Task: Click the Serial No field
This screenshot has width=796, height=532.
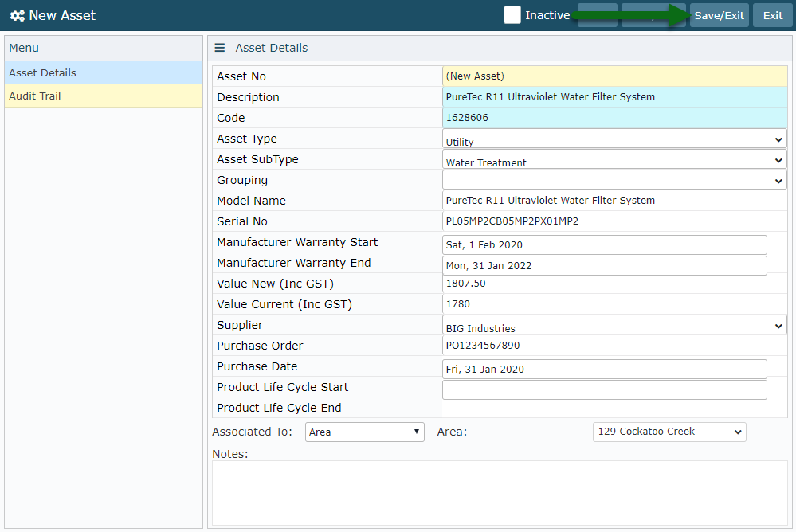Action: (615, 221)
